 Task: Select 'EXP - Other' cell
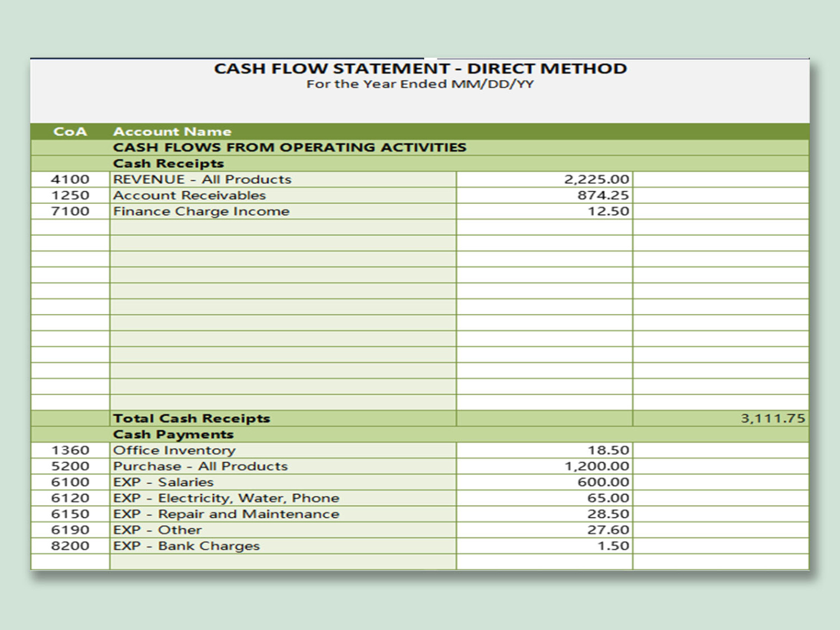tap(283, 530)
